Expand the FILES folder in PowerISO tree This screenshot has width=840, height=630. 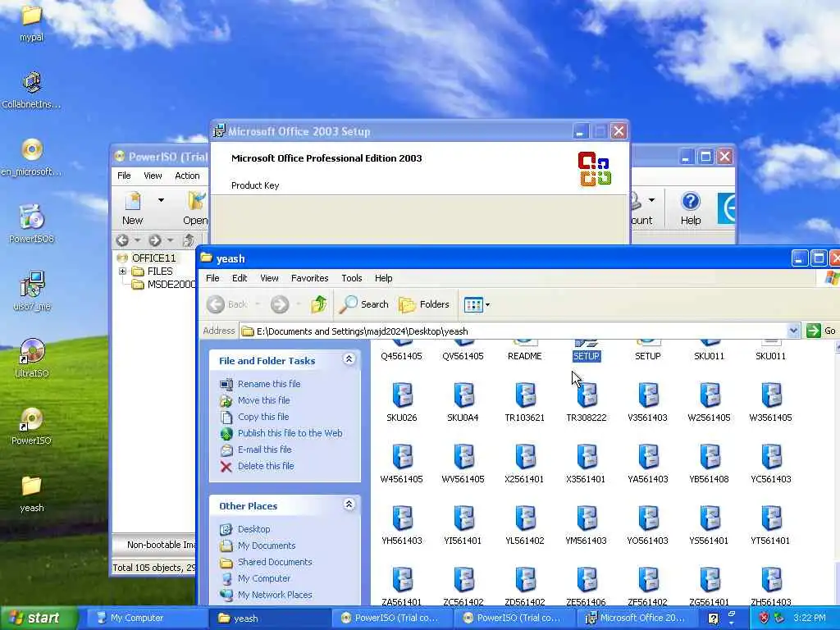(123, 271)
